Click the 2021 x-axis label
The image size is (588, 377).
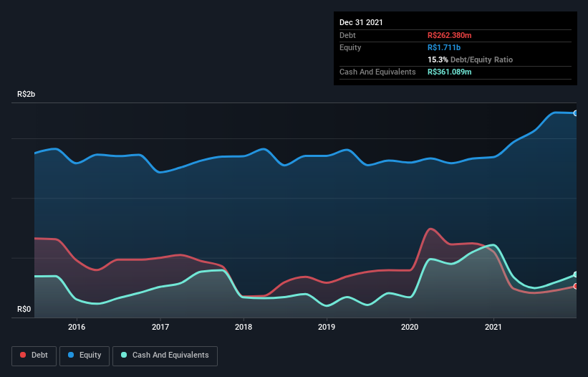[493, 327]
